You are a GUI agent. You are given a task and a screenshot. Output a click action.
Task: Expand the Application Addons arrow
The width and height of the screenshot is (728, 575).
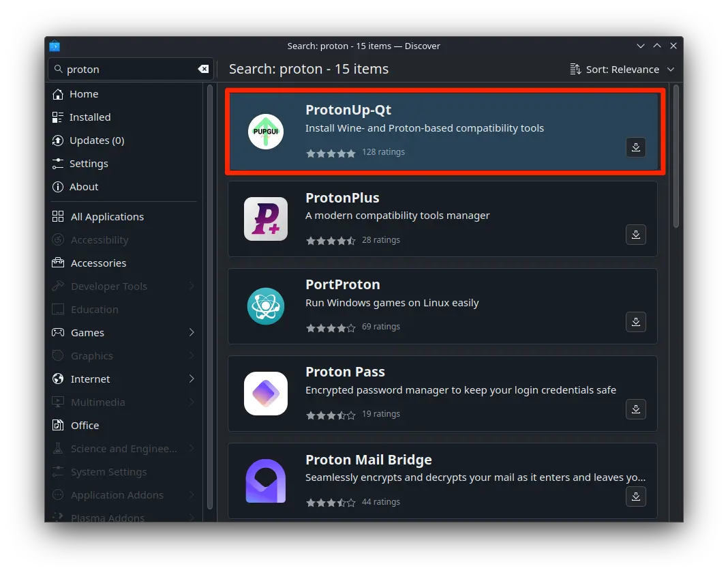pyautogui.click(x=192, y=495)
